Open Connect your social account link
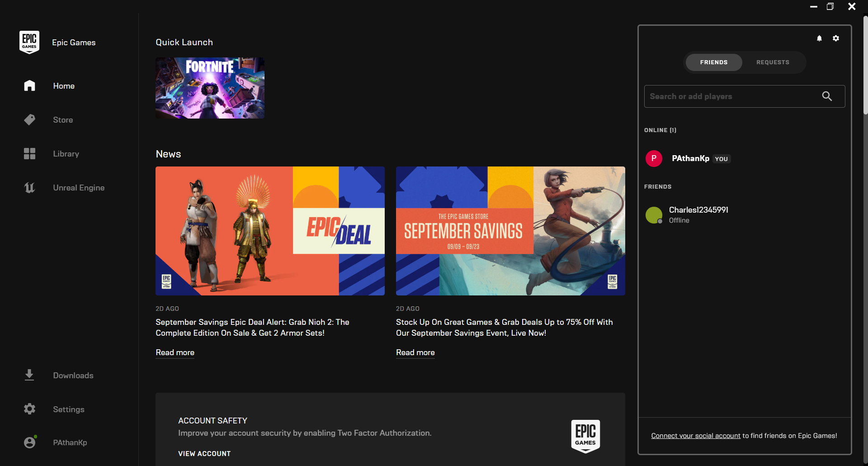The height and width of the screenshot is (466, 868). point(695,436)
